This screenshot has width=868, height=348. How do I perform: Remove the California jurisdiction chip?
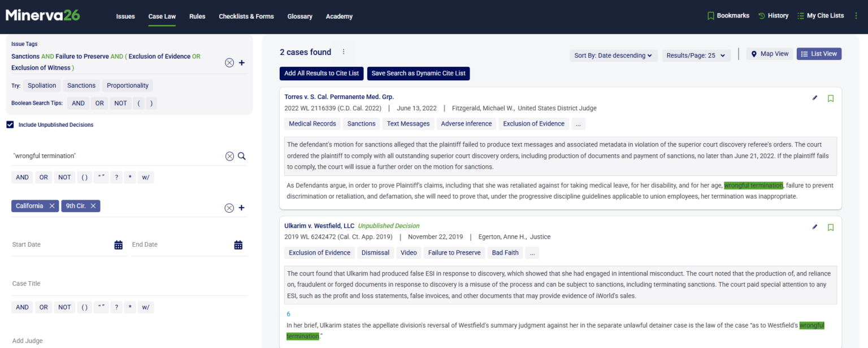(52, 206)
